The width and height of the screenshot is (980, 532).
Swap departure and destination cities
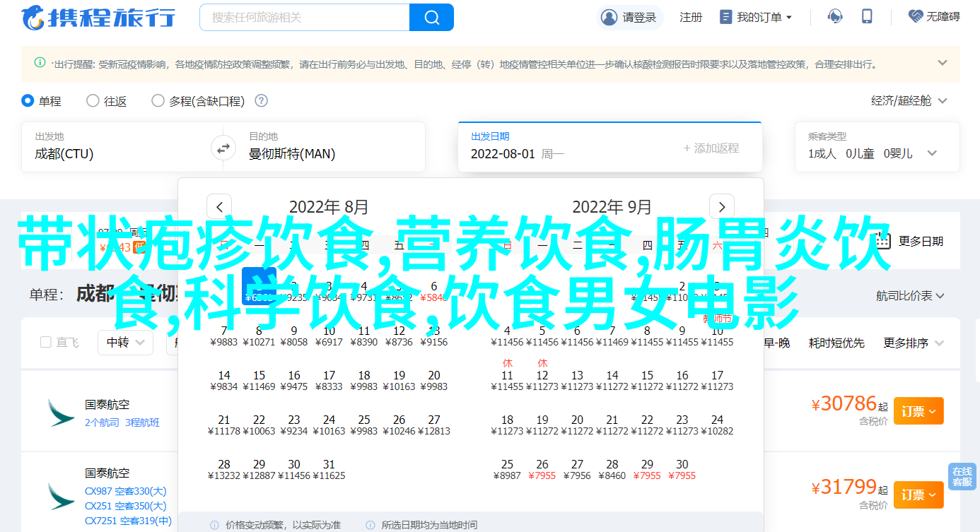coord(223,148)
